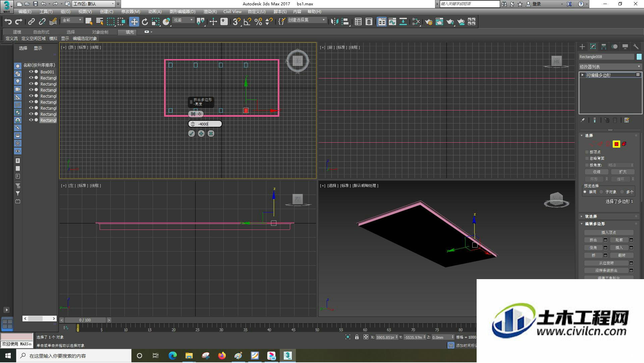Click Bind to Space Warp icon
Viewport: 644px width, 363px height.
pos(53,22)
